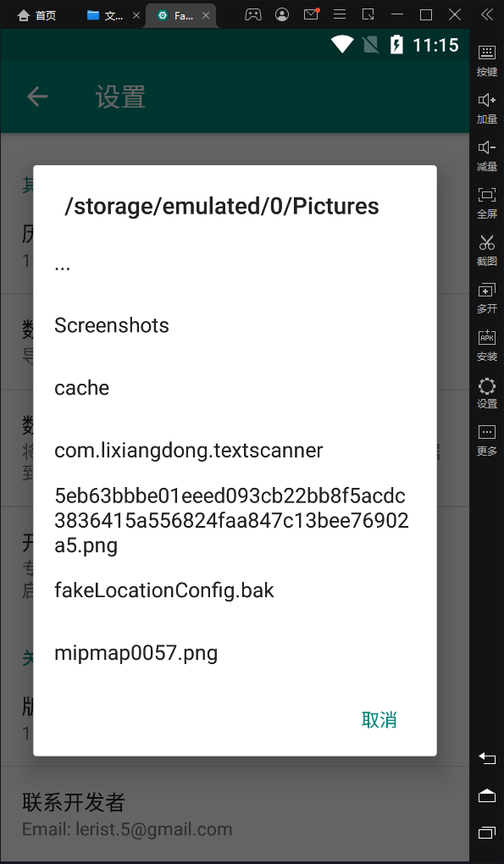Image resolution: width=504 pixels, height=864 pixels.
Task: Install an APK via the 安装 icon
Action: pos(486,346)
